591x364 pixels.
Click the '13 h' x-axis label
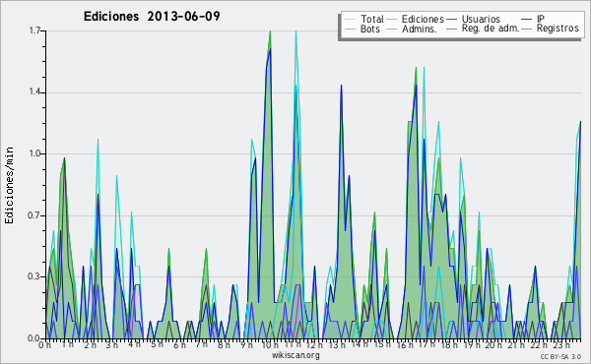point(337,345)
